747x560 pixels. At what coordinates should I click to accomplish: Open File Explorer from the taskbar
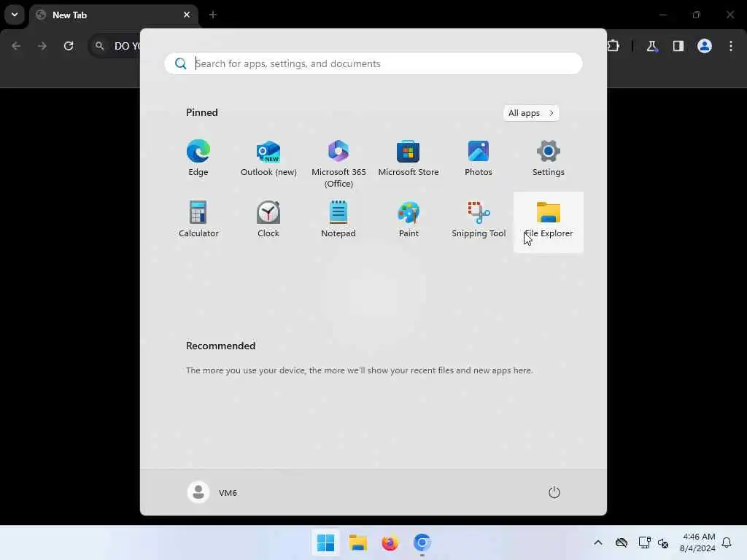point(357,542)
